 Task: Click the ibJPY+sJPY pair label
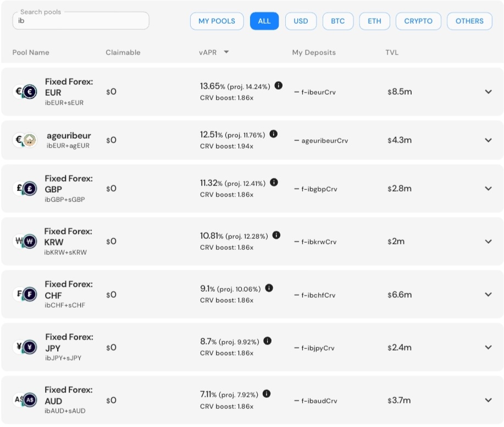point(63,358)
